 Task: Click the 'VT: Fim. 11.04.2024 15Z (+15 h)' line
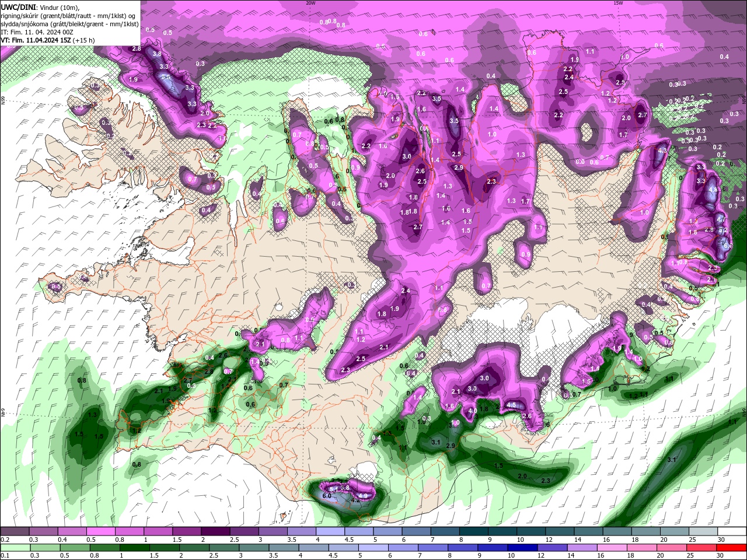(48, 40)
